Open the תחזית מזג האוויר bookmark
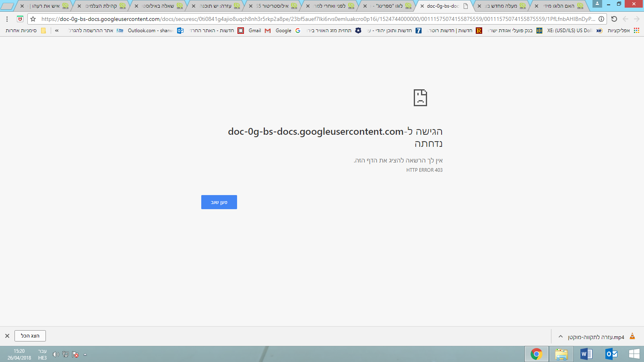The height and width of the screenshot is (362, 644). click(334, 31)
